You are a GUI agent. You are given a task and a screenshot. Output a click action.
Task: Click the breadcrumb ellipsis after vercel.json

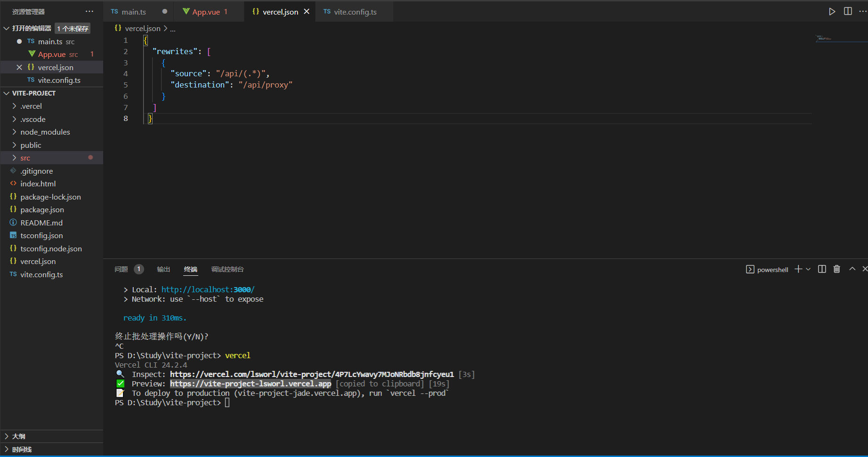(x=173, y=29)
